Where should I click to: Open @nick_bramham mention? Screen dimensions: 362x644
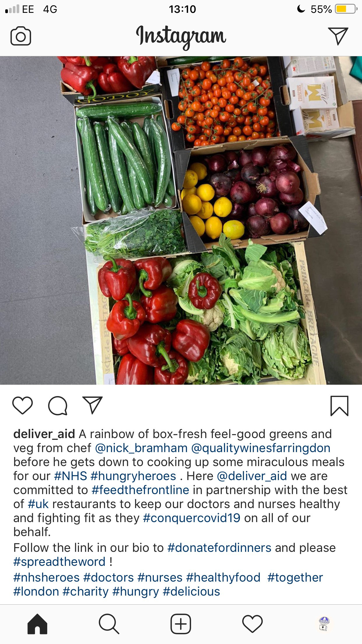point(141,448)
